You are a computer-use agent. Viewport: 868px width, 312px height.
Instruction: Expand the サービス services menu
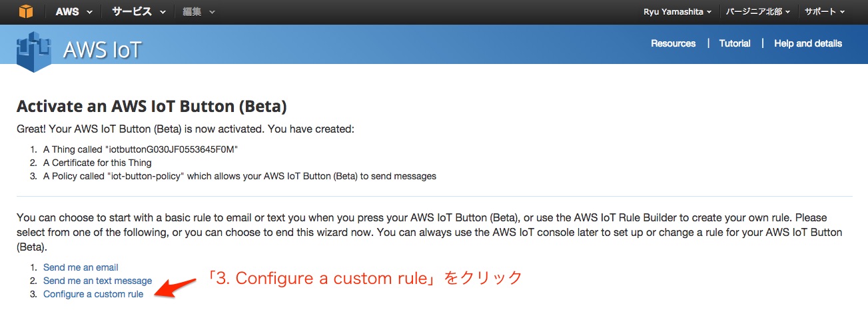[x=139, y=12]
